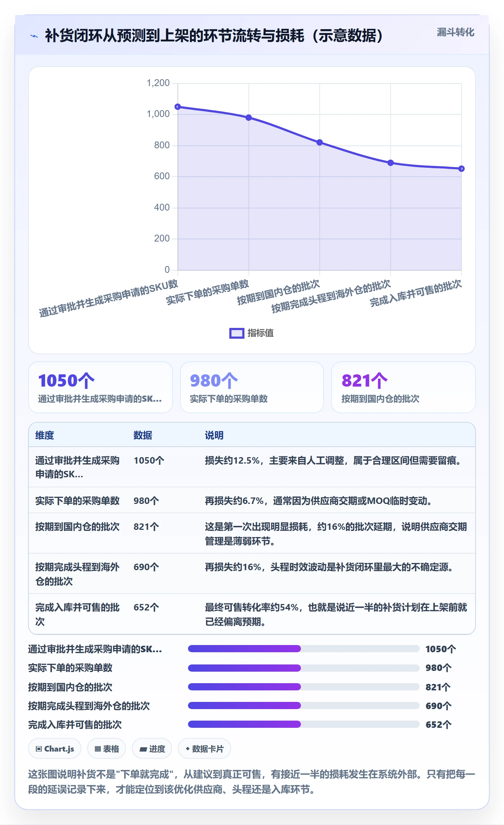Click the 数据 column header

[x=143, y=435]
